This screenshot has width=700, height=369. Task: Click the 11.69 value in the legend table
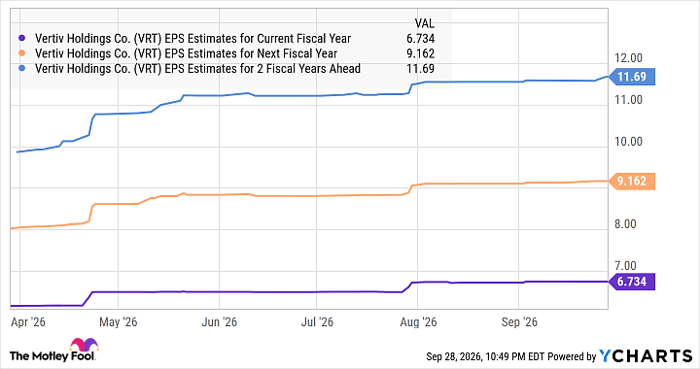coord(420,69)
